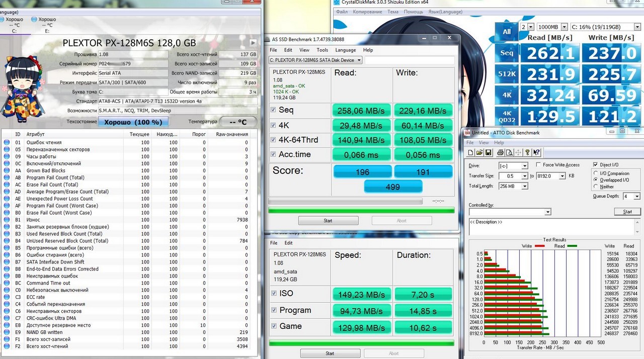Click the New file icon in ATTO toolbar

pyautogui.click(x=470, y=152)
